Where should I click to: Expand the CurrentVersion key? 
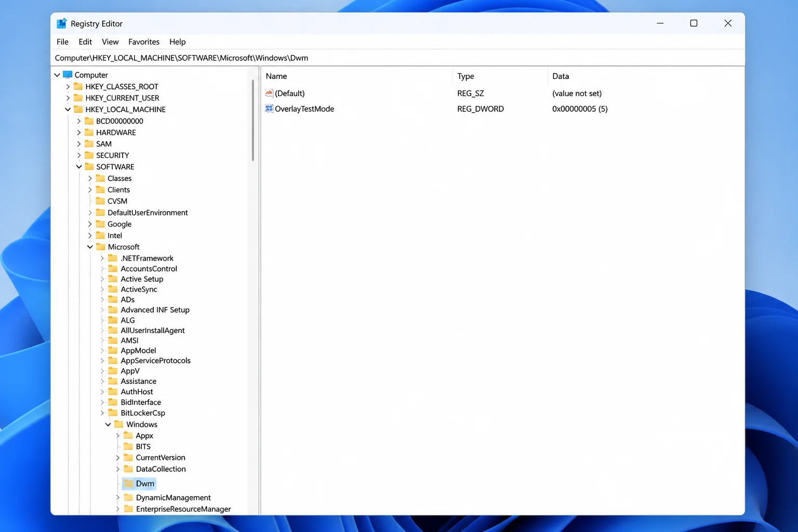pyautogui.click(x=118, y=458)
